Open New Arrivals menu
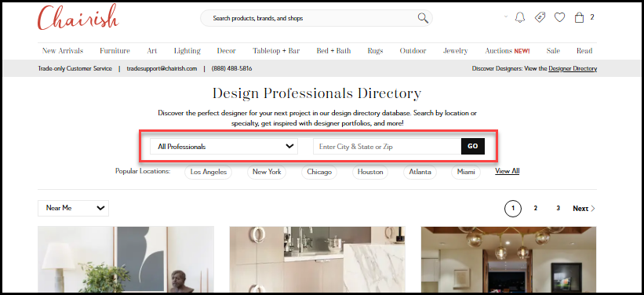This screenshot has width=644, height=295. point(63,51)
